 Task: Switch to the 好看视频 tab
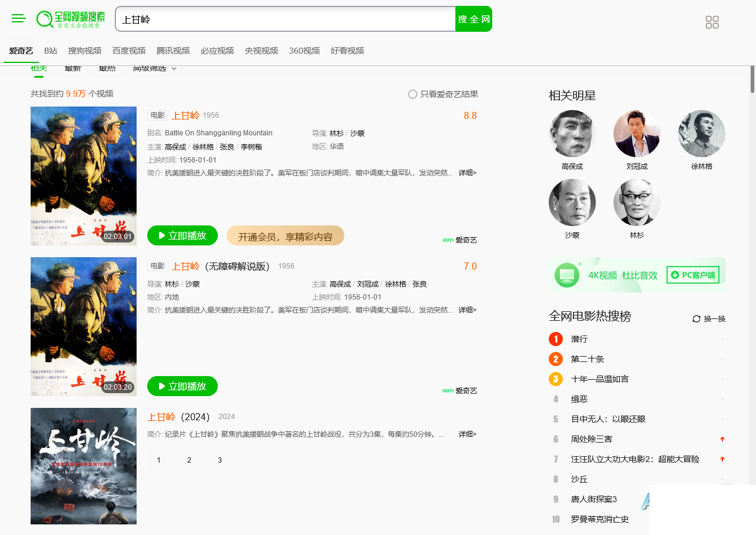347,51
